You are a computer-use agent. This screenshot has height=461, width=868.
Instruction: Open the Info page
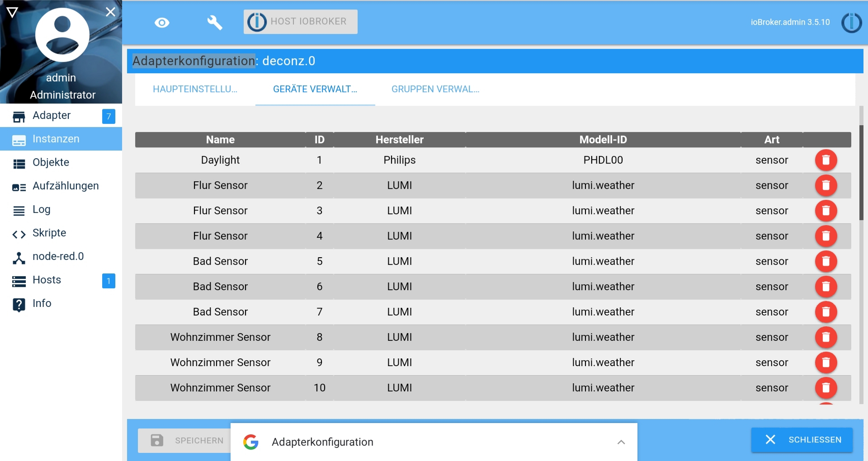click(61, 304)
